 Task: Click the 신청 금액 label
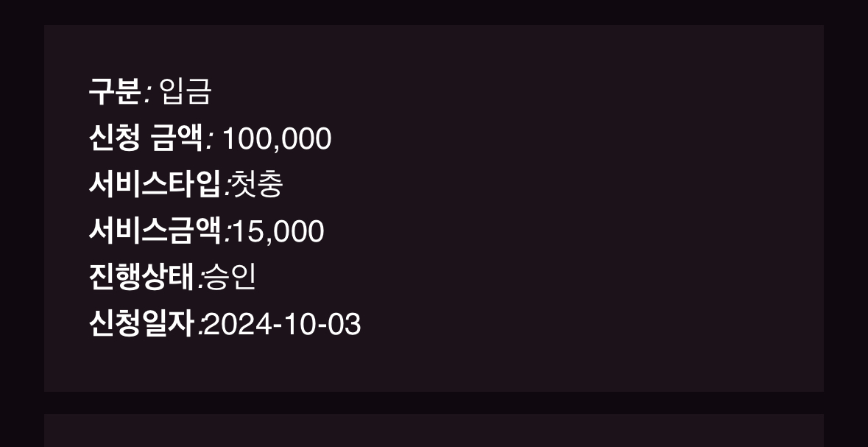147,138
